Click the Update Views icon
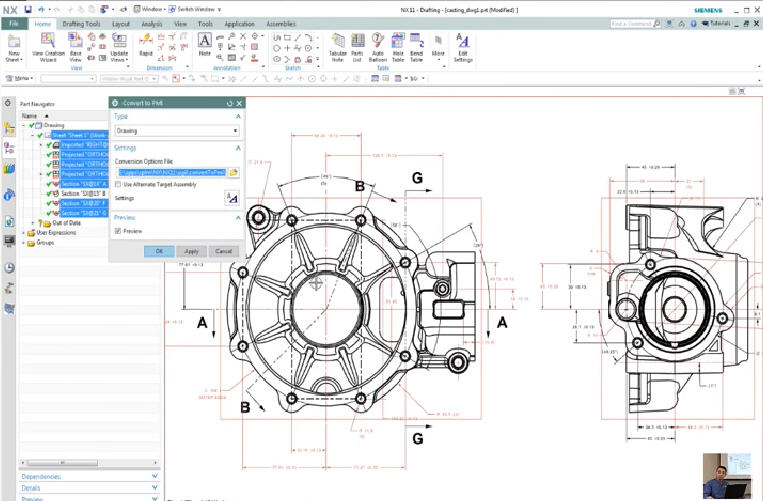Viewport: 763px width, 501px height. (x=119, y=48)
